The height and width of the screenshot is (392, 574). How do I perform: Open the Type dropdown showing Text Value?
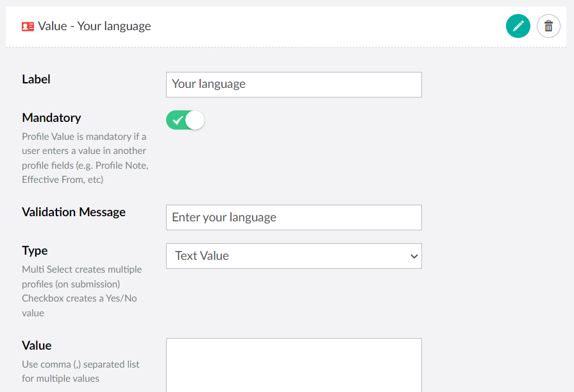click(x=294, y=256)
